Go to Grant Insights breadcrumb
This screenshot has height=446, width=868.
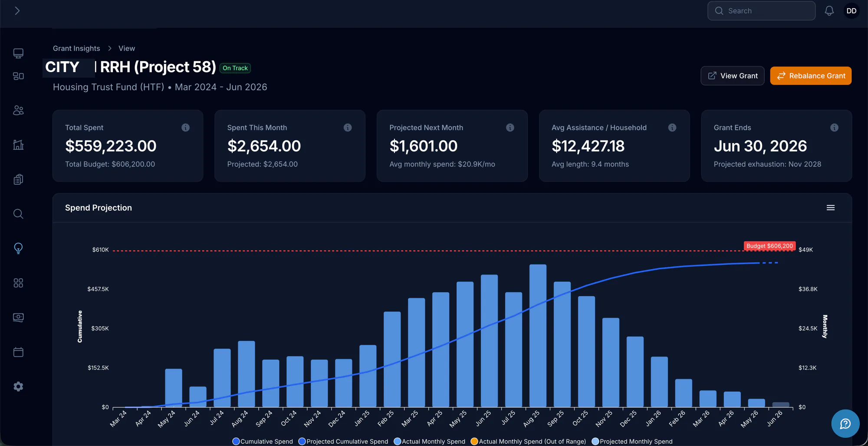click(x=76, y=48)
